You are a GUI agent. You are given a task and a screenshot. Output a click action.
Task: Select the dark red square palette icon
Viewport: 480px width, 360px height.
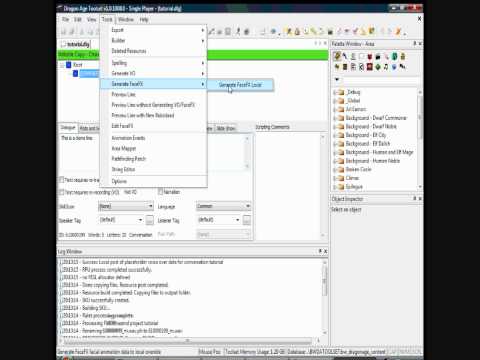369,67
